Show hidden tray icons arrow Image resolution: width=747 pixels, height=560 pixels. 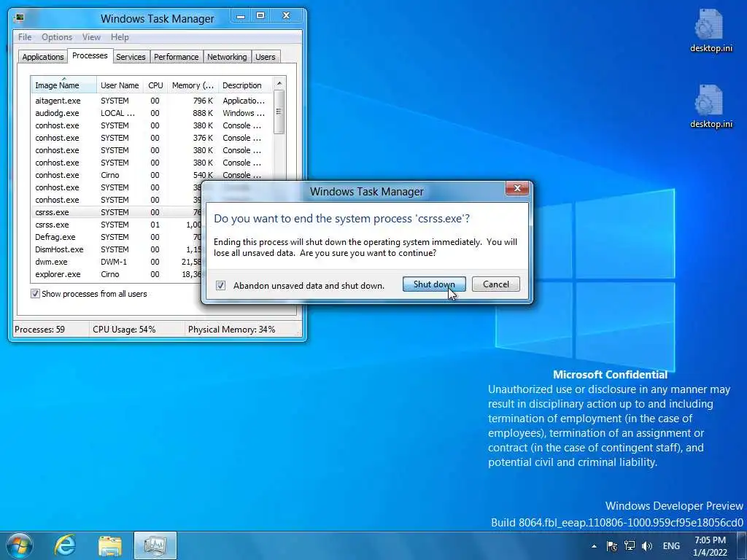coord(594,546)
